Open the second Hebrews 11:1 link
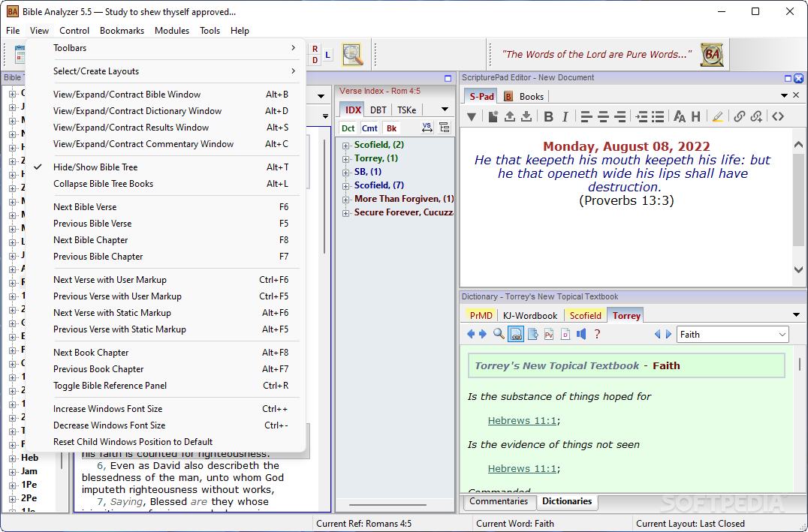 tap(522, 469)
